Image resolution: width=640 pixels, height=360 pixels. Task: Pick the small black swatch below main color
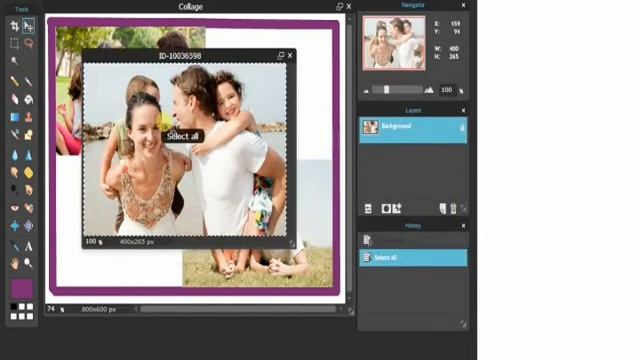(x=13, y=307)
